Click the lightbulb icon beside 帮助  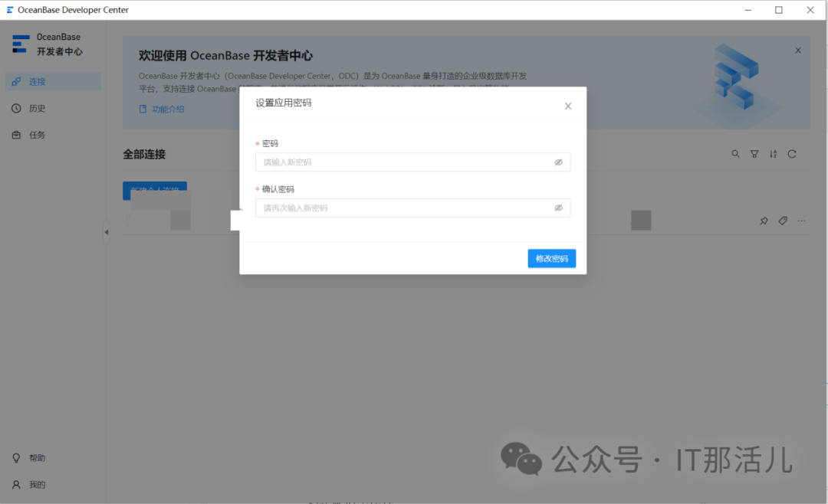click(16, 458)
